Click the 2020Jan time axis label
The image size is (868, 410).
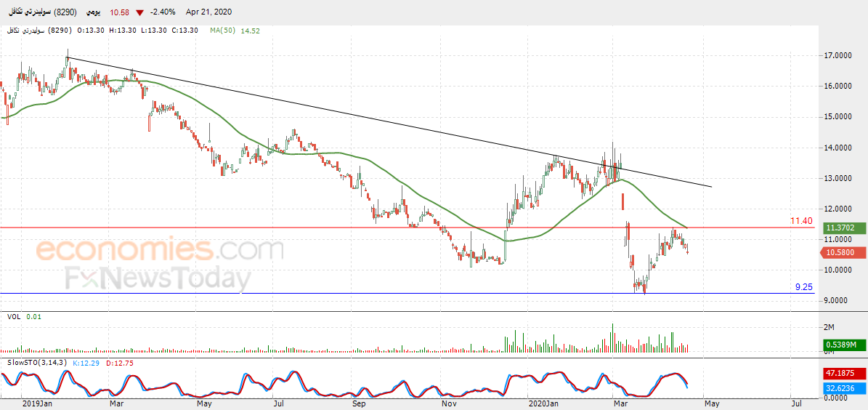(543, 403)
